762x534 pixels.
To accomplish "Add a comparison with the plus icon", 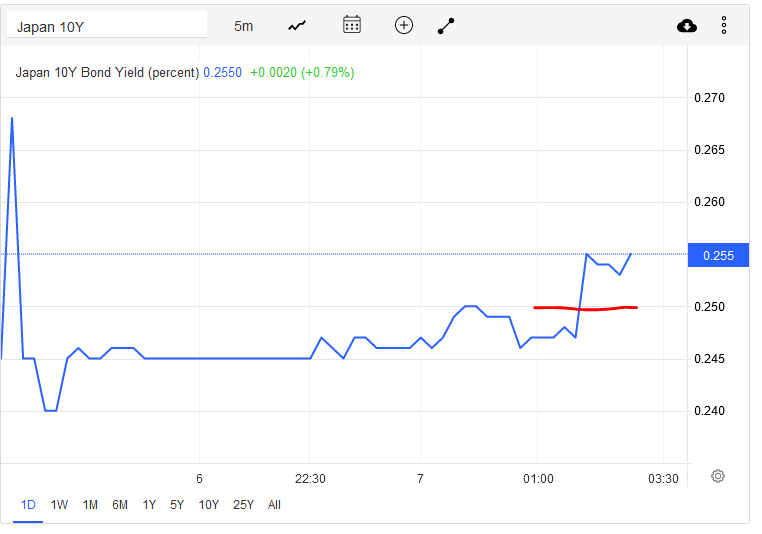I will pos(404,25).
